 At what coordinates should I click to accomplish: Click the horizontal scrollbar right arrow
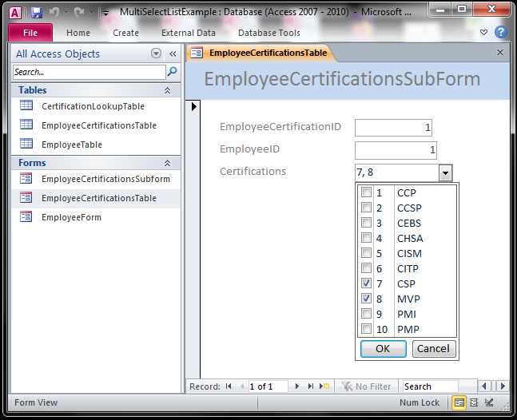[503, 386]
